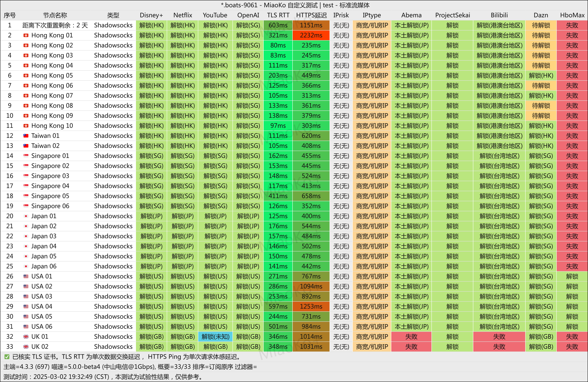
Task: Click the HboMax 解锁 cell in USA 01 row
Action: [572, 276]
